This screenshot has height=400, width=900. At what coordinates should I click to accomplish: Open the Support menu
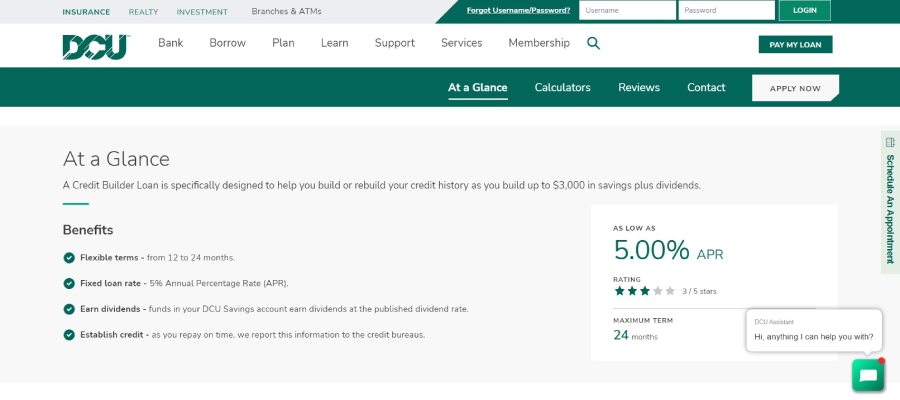(395, 43)
